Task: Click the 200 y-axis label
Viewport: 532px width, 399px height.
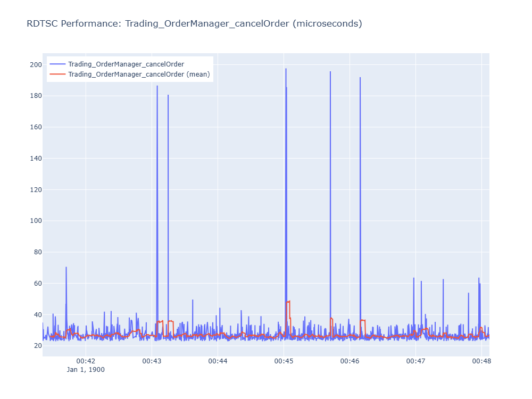Action: click(36, 64)
